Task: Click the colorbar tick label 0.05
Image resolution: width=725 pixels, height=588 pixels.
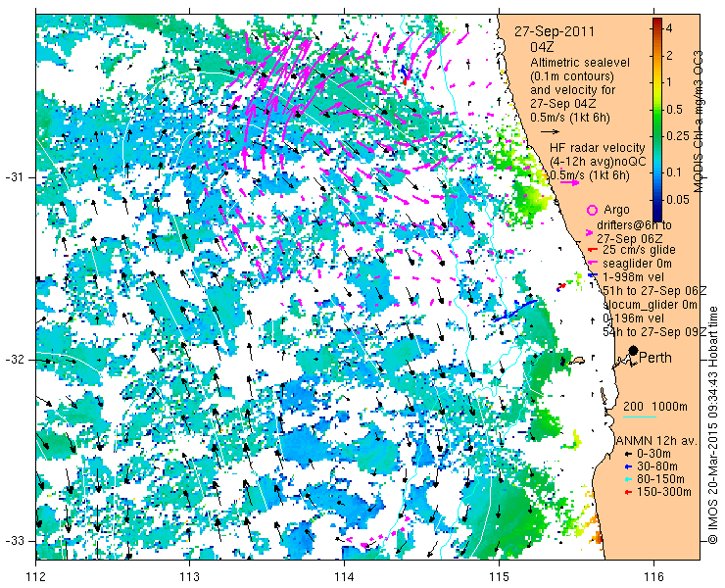Action: pyautogui.click(x=677, y=199)
